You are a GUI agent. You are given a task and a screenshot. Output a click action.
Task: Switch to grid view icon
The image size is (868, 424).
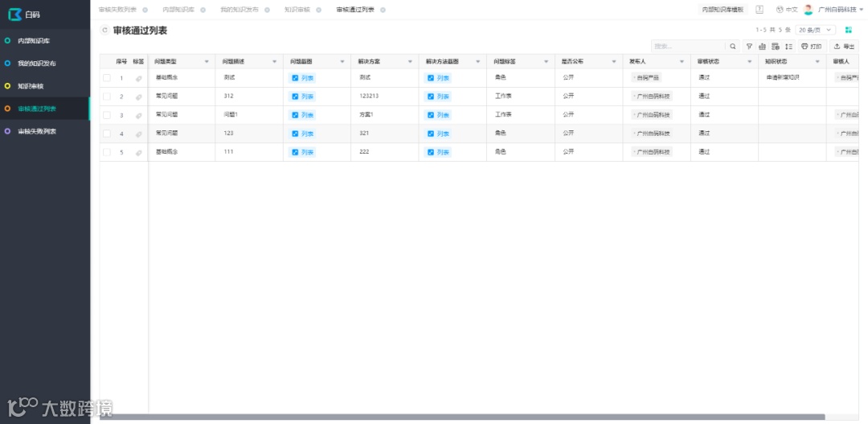pyautogui.click(x=849, y=30)
